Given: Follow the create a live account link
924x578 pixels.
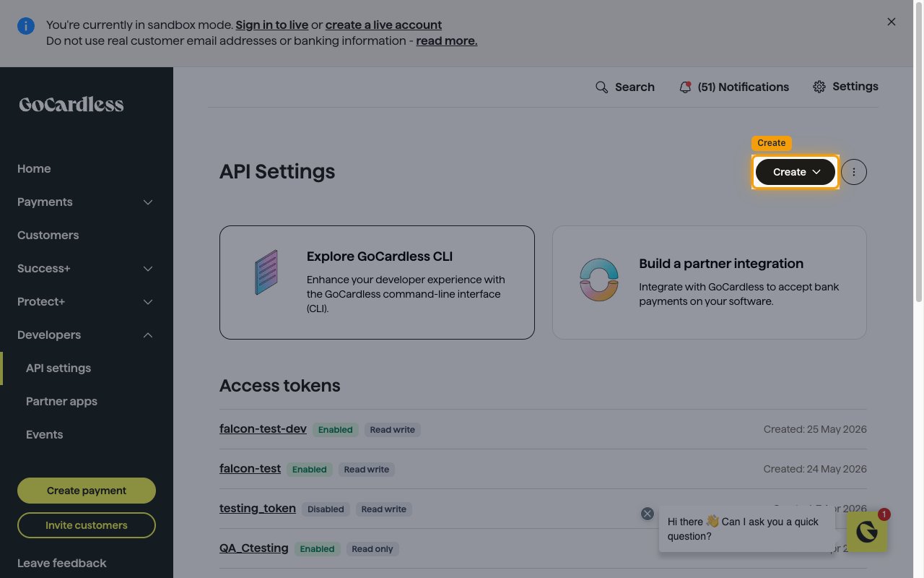Looking at the screenshot, I should (x=383, y=25).
